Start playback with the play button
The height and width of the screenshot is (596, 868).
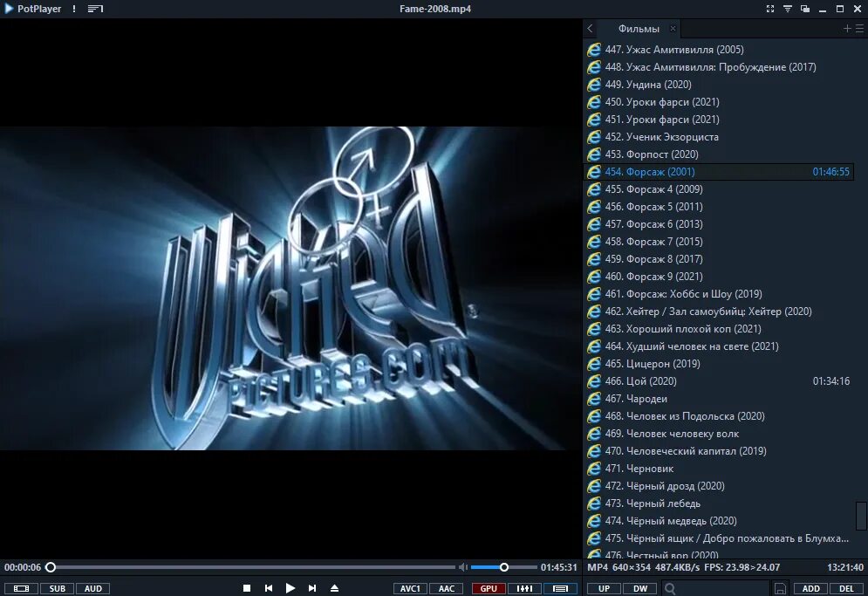coord(290,588)
